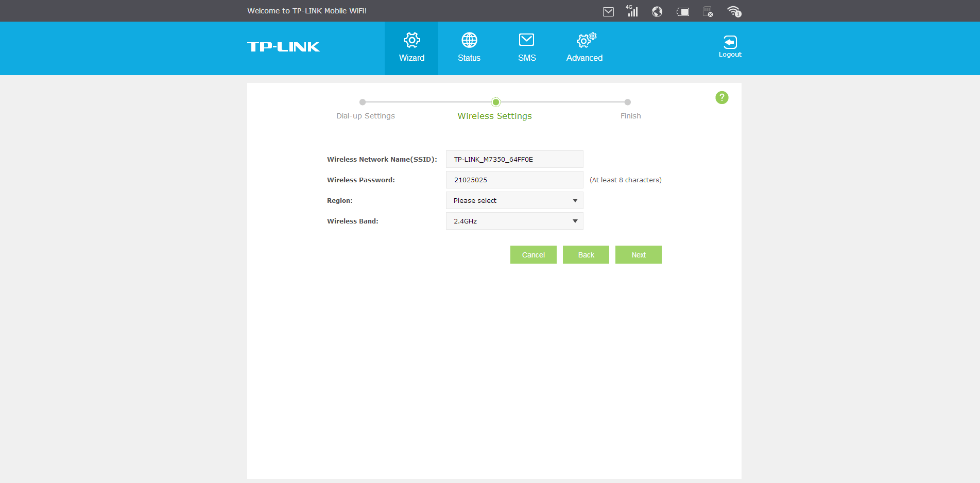Screen dimensions: 980x483
Task: Focus the Wireless Password field
Action: click(514, 180)
